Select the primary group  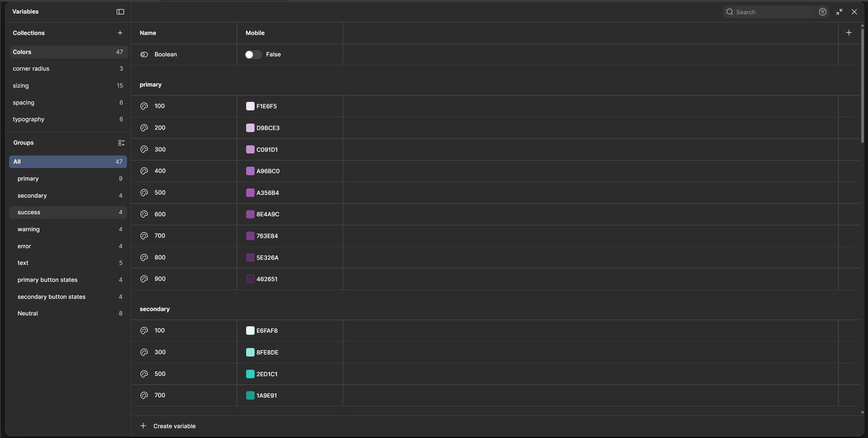(x=68, y=179)
